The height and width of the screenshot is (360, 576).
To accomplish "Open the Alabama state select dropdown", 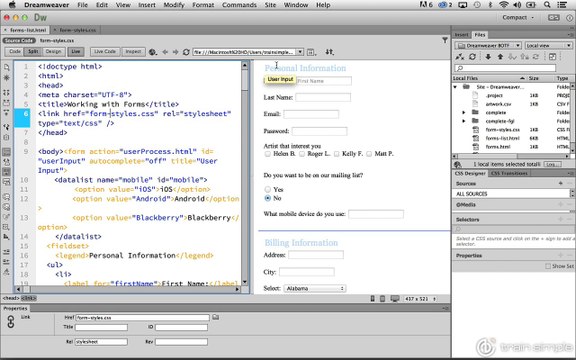I will pyautogui.click(x=315, y=288).
